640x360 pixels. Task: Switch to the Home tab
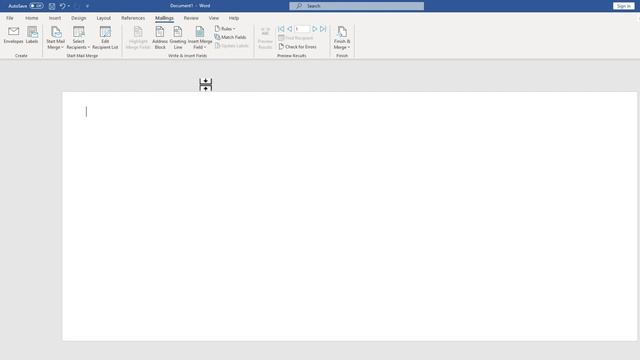click(x=31, y=18)
